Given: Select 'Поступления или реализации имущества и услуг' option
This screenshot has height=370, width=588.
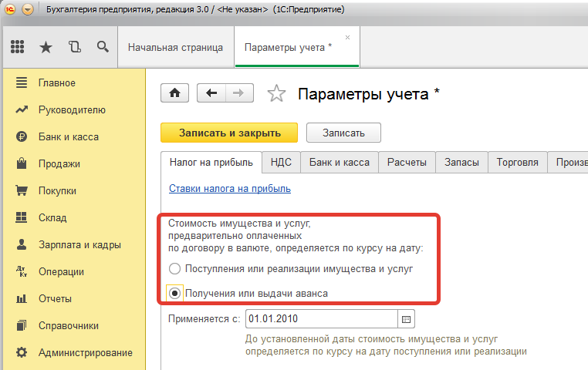Looking at the screenshot, I should pos(175,269).
